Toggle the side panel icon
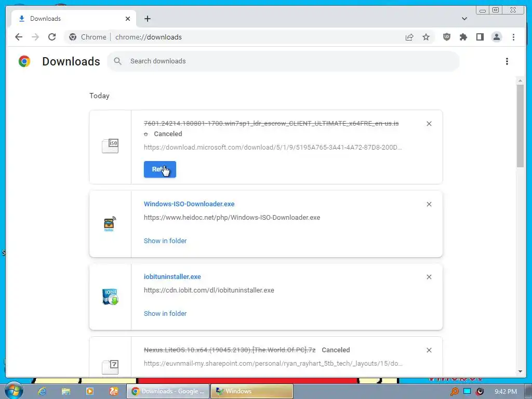Viewport: 532px width, 399px height. 480,37
